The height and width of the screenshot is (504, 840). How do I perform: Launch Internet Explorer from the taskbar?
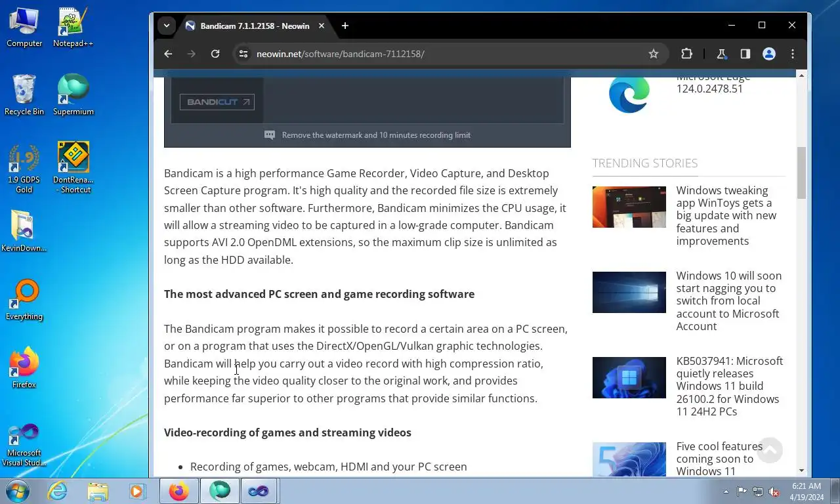pyautogui.click(x=58, y=491)
